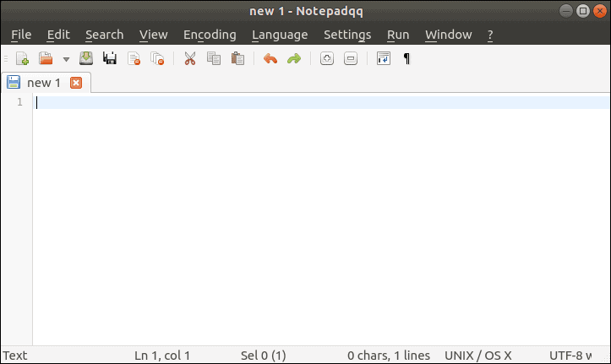This screenshot has height=364, width=611.
Task: Open a file using the folder icon
Action: click(x=46, y=58)
